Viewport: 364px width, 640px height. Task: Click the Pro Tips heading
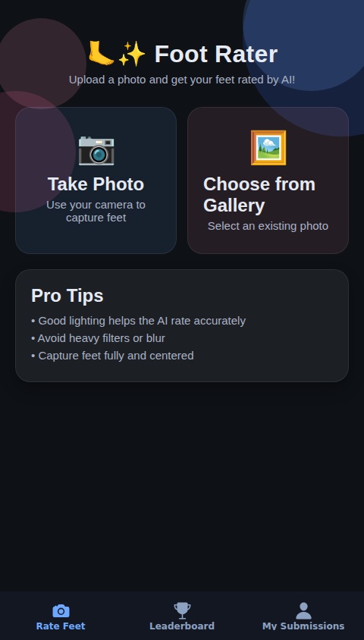coord(67,296)
